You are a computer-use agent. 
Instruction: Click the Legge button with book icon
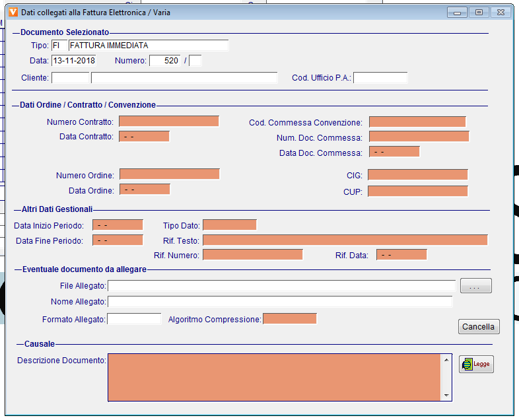[476, 364]
